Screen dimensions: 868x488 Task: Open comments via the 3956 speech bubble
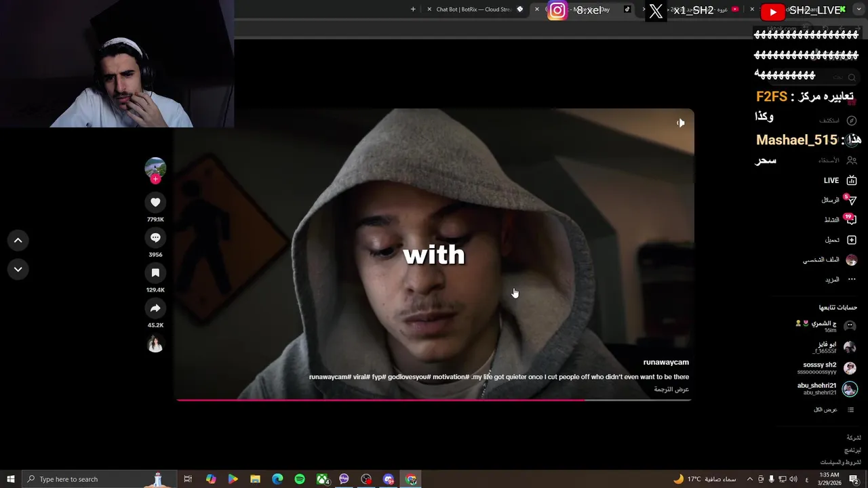(x=155, y=237)
